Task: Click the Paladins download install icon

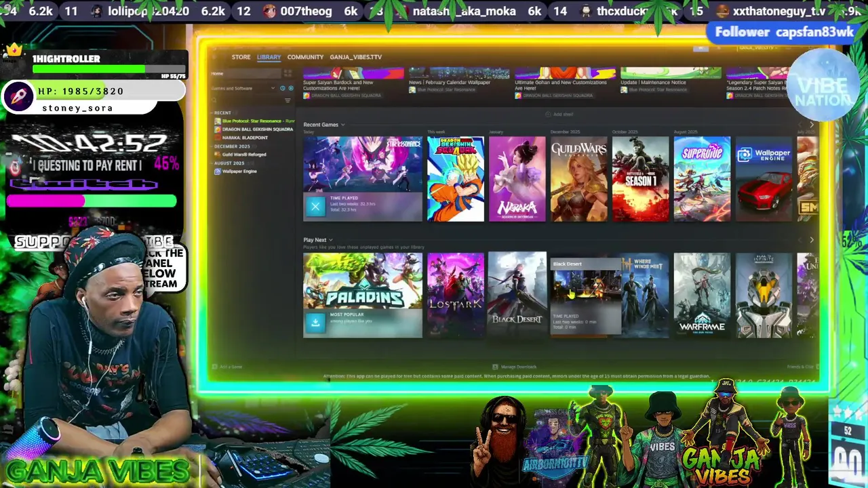Action: (x=315, y=323)
